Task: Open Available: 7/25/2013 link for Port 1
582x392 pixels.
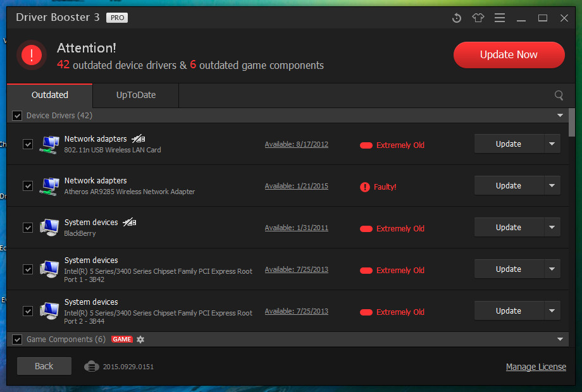Action: coord(296,269)
